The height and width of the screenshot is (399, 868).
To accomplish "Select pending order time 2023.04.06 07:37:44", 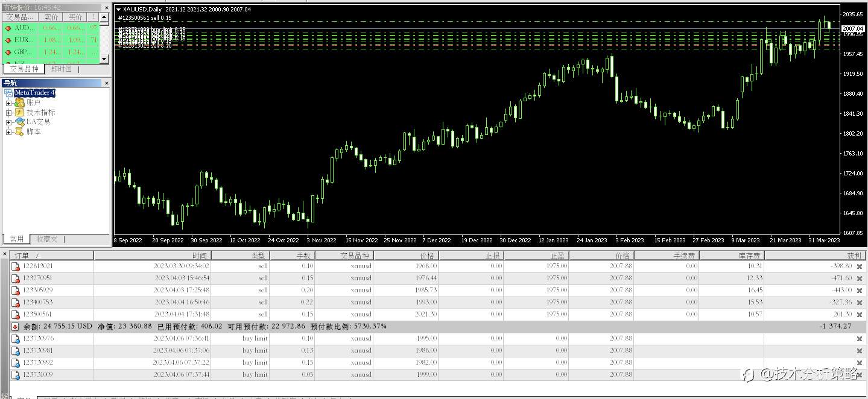I will pos(182,374).
